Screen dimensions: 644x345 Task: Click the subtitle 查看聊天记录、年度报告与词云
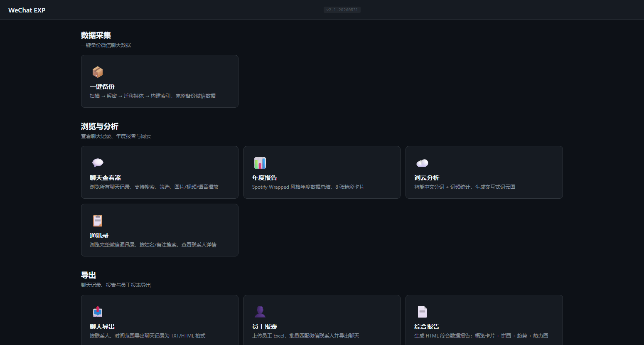pyautogui.click(x=116, y=136)
